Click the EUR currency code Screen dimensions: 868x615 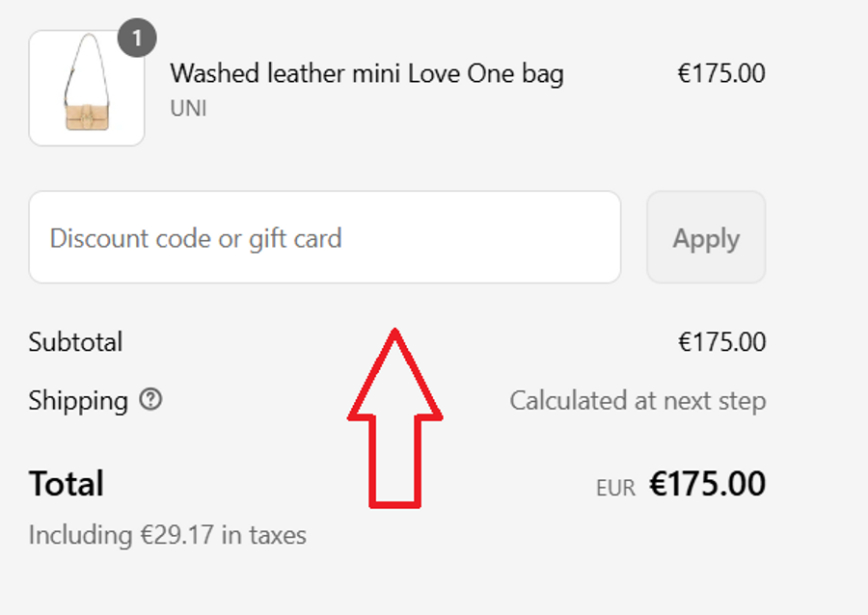[615, 488]
